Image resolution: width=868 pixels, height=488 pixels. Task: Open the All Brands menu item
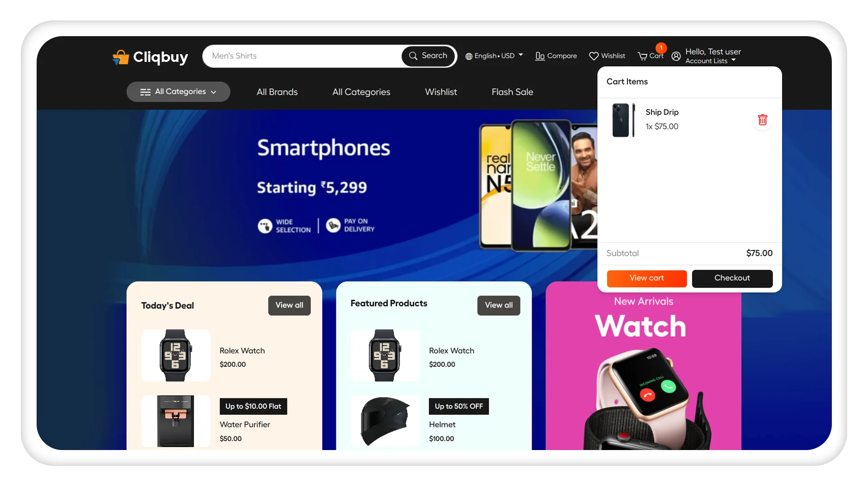point(277,92)
